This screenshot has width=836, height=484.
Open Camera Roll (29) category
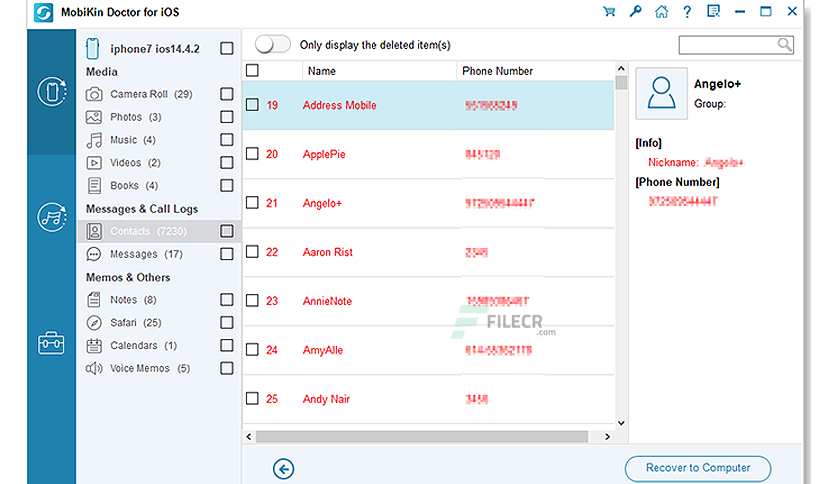click(x=151, y=94)
